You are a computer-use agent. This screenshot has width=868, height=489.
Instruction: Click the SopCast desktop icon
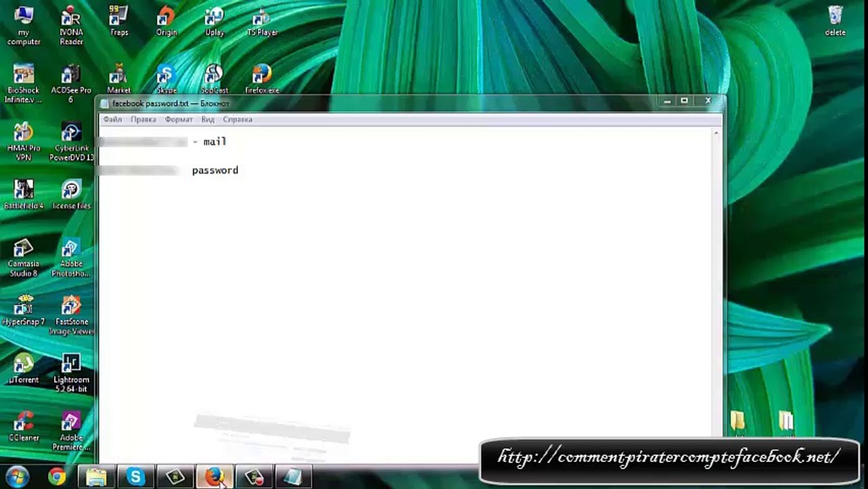tap(215, 79)
